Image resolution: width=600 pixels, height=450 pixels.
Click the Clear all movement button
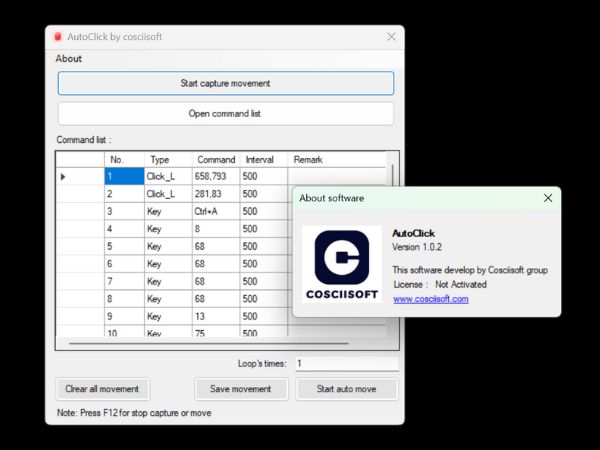(101, 388)
